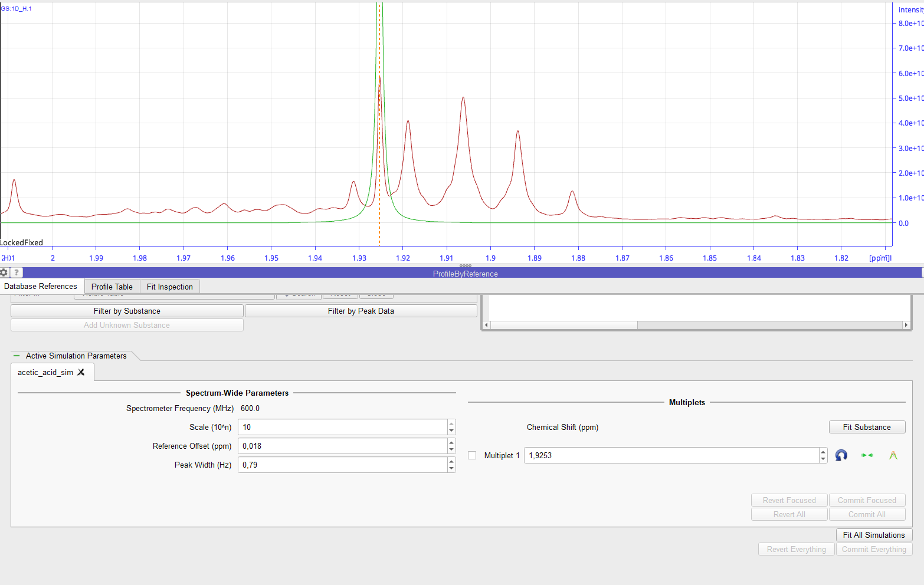
Task: Enable the Multiplet 1 checkbox
Action: [472, 455]
